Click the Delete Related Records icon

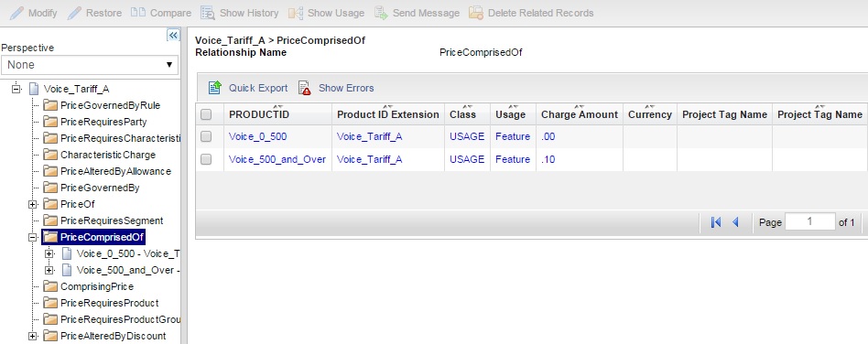pos(475,13)
